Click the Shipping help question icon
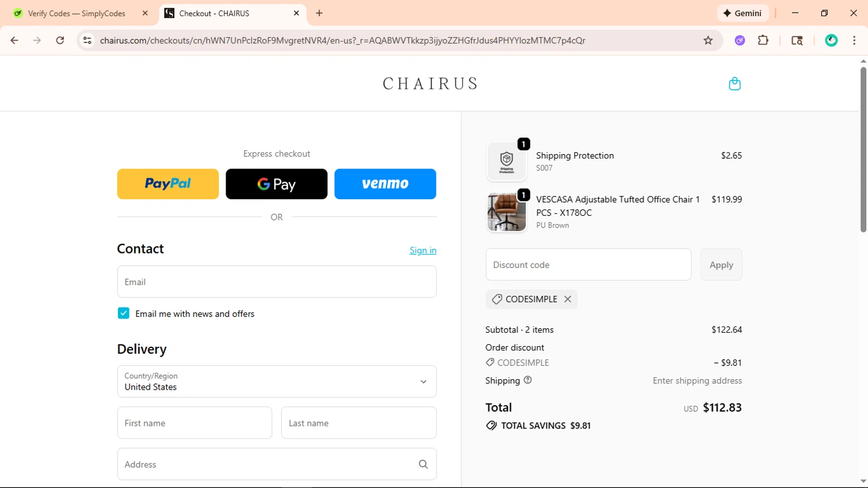 528,380
